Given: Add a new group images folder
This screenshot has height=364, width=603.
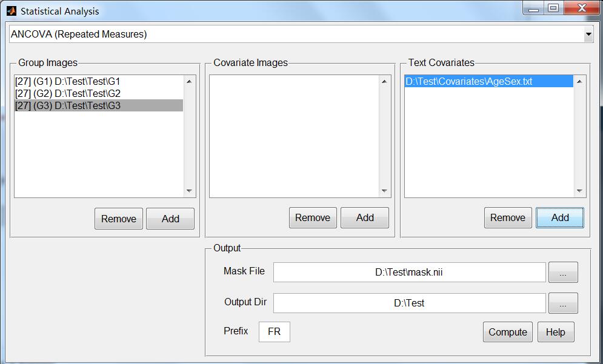Looking at the screenshot, I should [x=170, y=219].
